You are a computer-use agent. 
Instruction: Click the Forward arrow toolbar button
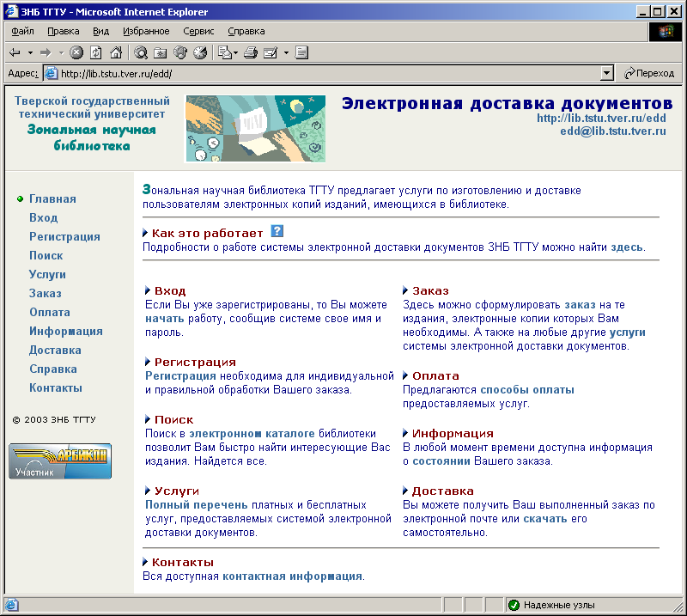46,53
